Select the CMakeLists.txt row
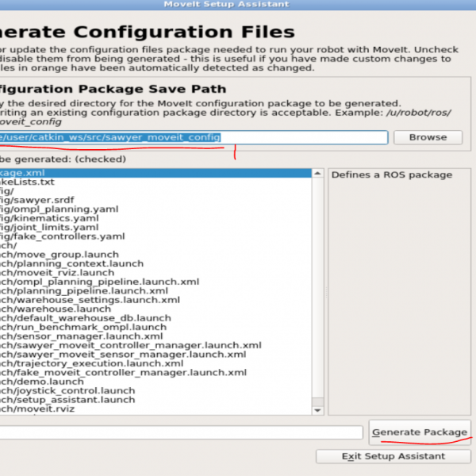 (x=155, y=182)
